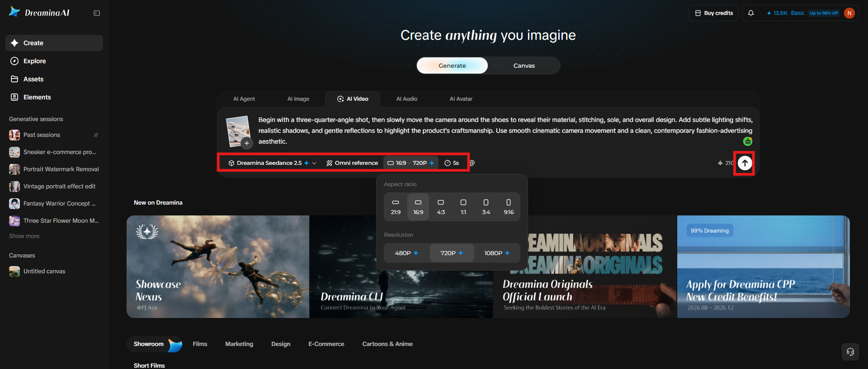The width and height of the screenshot is (868, 369).
Task: Open Elements in the sidebar
Action: (54, 97)
